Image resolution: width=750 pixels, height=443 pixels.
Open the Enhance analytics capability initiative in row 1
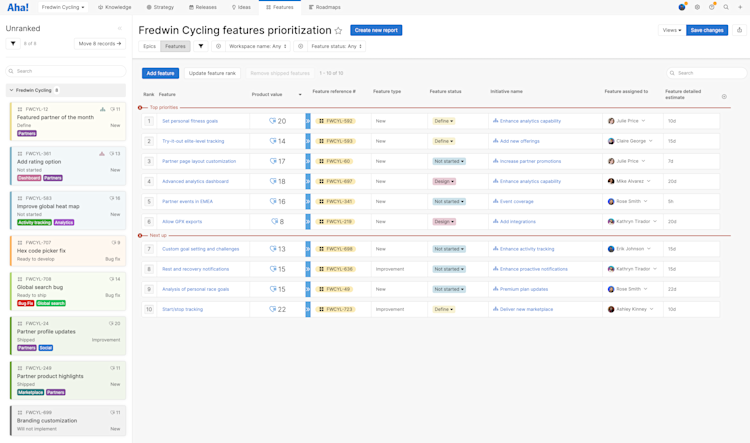(530, 121)
